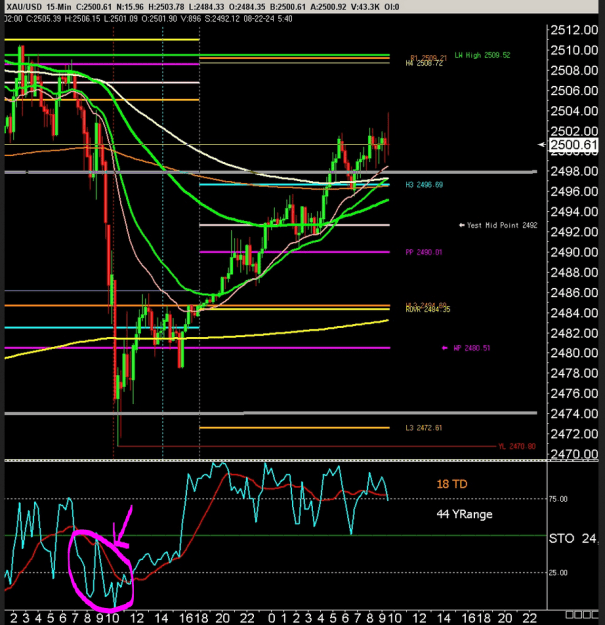Select the 15-Min timeframe label

point(59,7)
